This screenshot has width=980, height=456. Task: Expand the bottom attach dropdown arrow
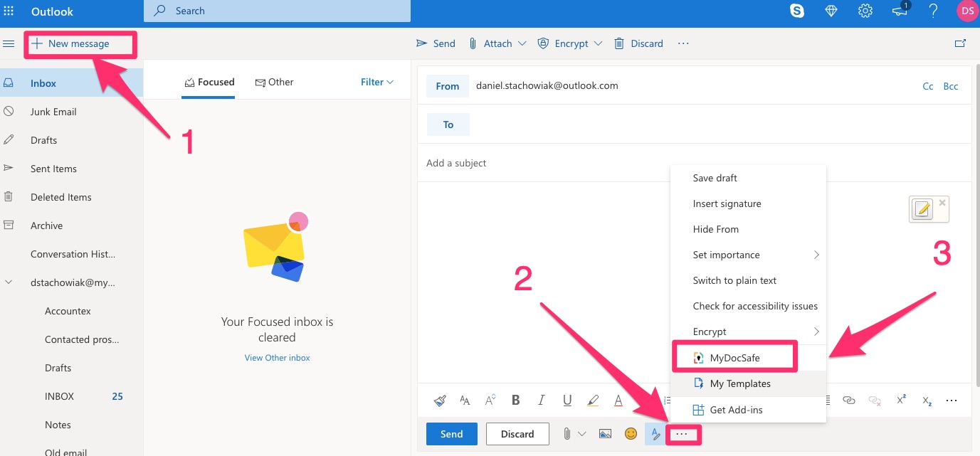pyautogui.click(x=582, y=434)
